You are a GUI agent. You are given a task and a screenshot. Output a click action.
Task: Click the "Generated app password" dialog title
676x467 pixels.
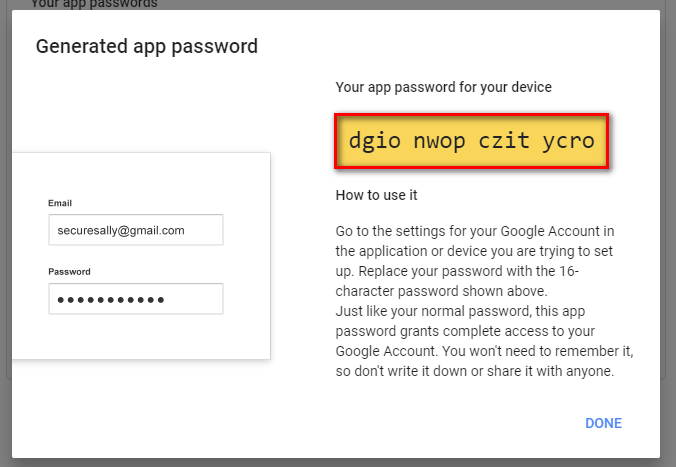[147, 46]
